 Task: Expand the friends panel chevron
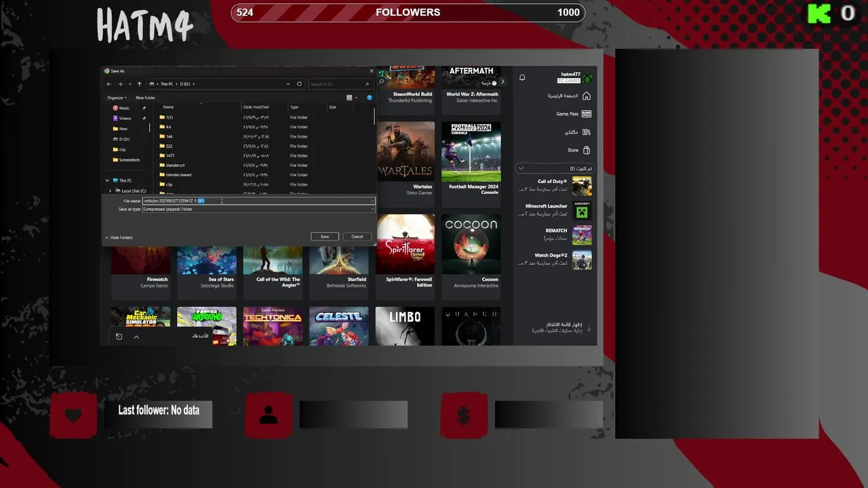pos(136,337)
